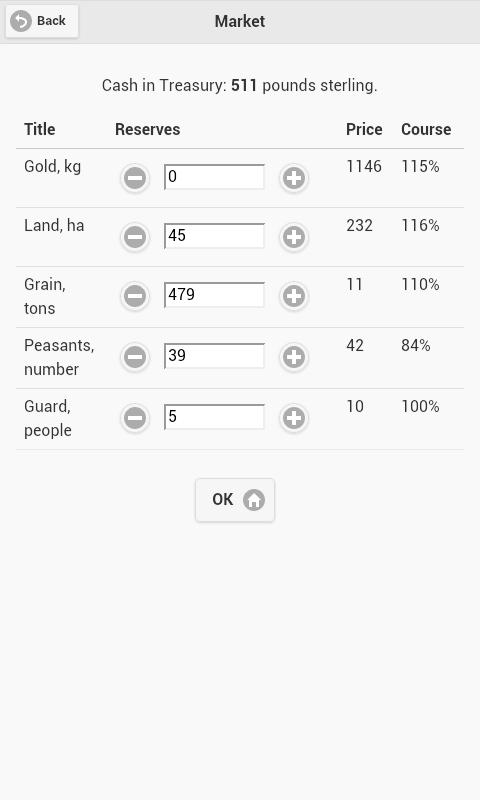
Task: Increase the number of Peasants
Action: pos(294,357)
